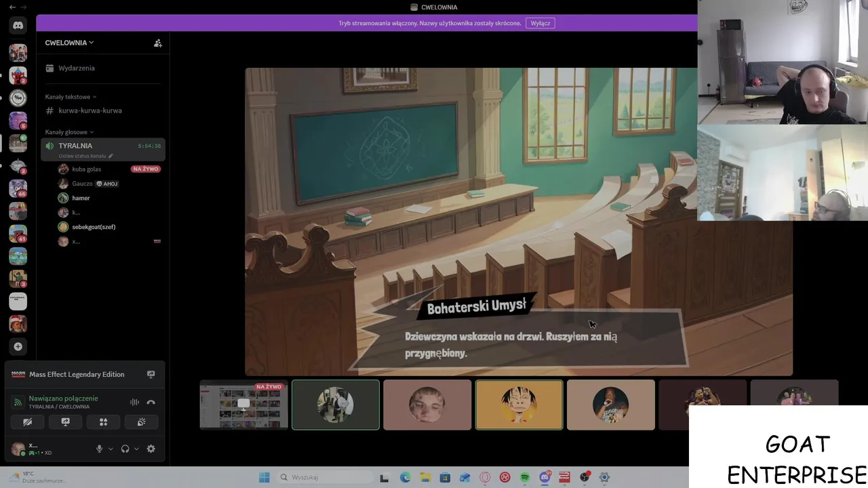Viewport: 868px width, 488px height.
Task: Toggle the camera on button
Action: pos(28,422)
